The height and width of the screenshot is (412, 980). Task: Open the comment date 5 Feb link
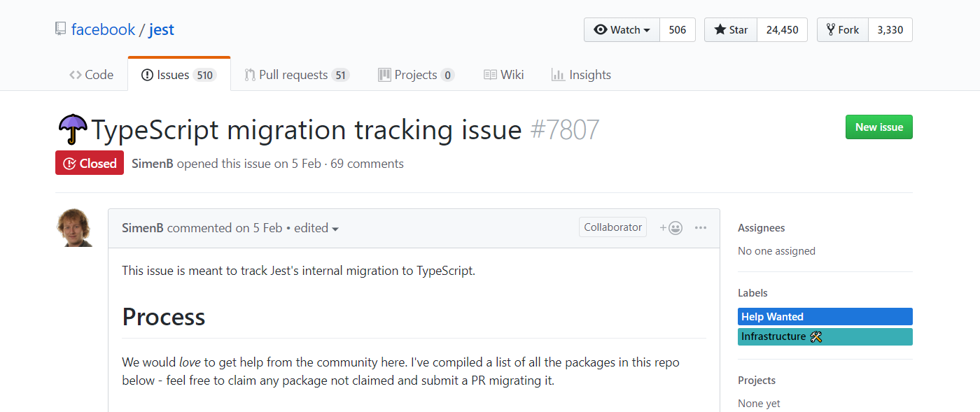258,228
